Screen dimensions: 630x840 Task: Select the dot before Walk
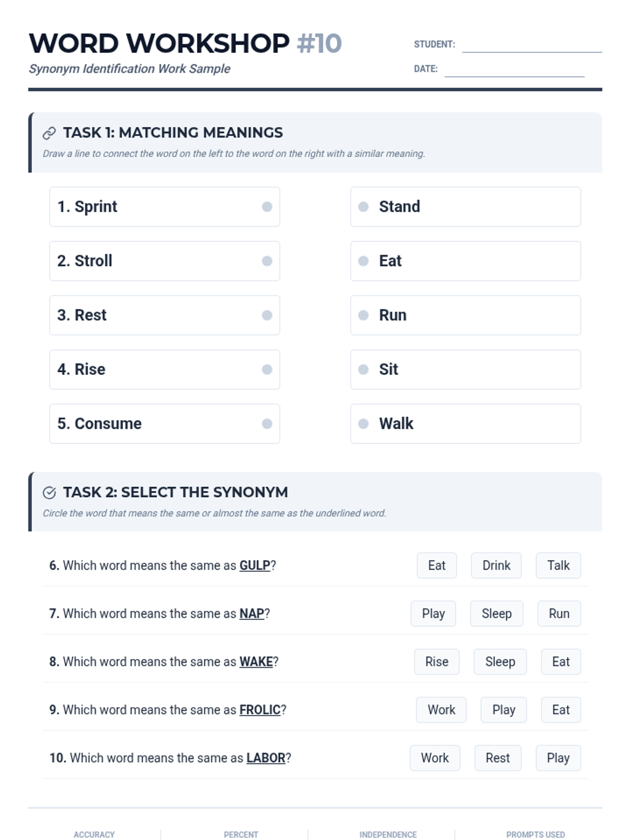(x=363, y=424)
